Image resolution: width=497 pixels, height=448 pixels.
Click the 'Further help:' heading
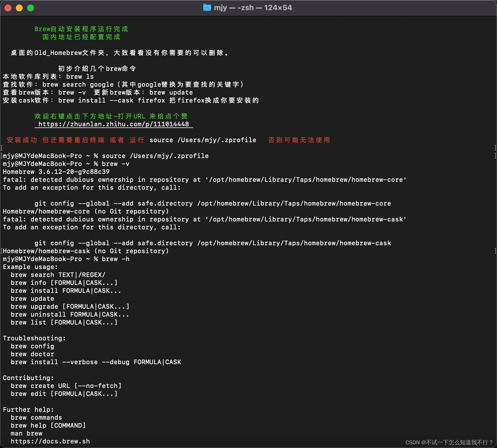coord(28,410)
